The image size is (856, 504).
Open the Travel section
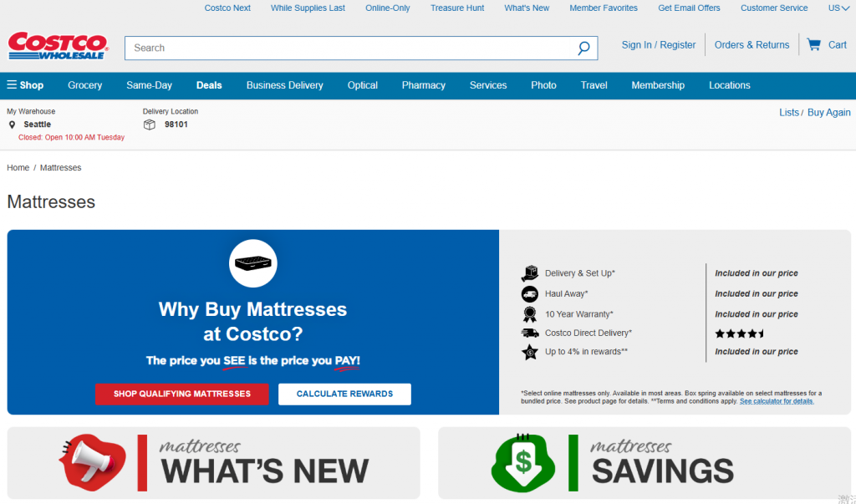click(x=594, y=85)
